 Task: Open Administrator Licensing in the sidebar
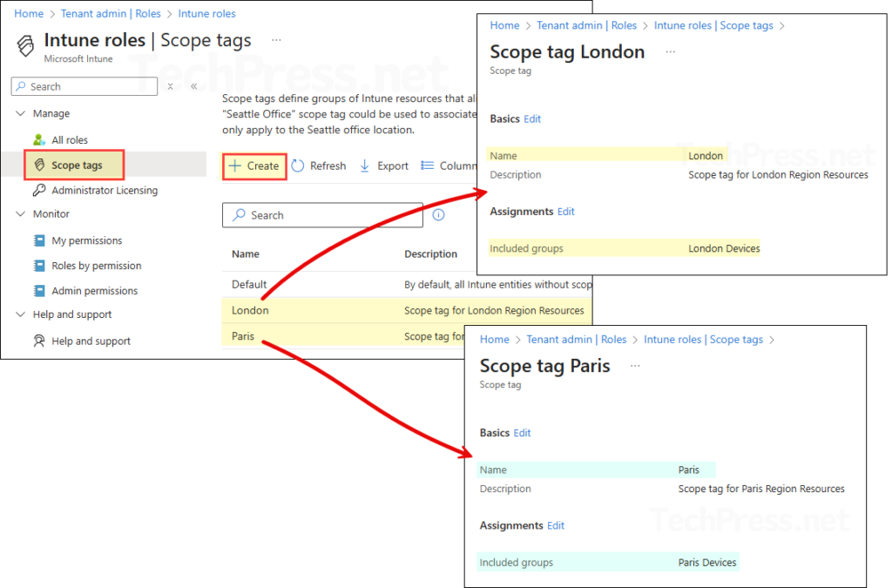point(105,190)
